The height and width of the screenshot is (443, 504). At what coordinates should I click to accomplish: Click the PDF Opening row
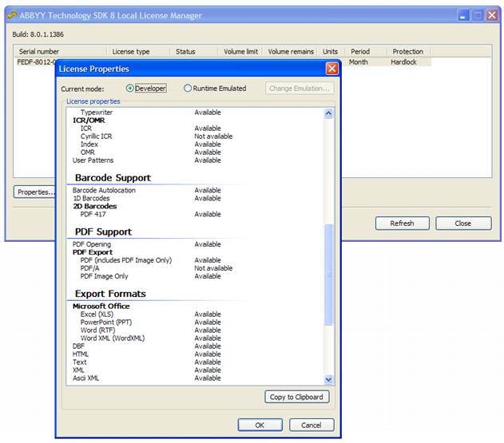(147, 244)
